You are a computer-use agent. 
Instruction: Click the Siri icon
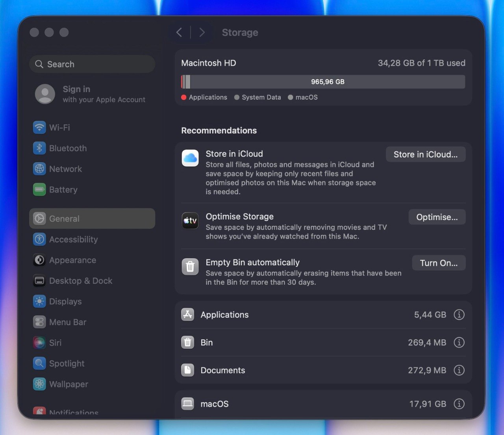tap(39, 342)
